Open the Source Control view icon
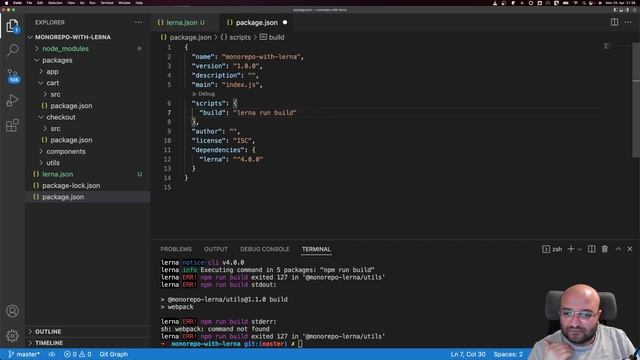The width and height of the screenshot is (640, 360). (x=12, y=76)
